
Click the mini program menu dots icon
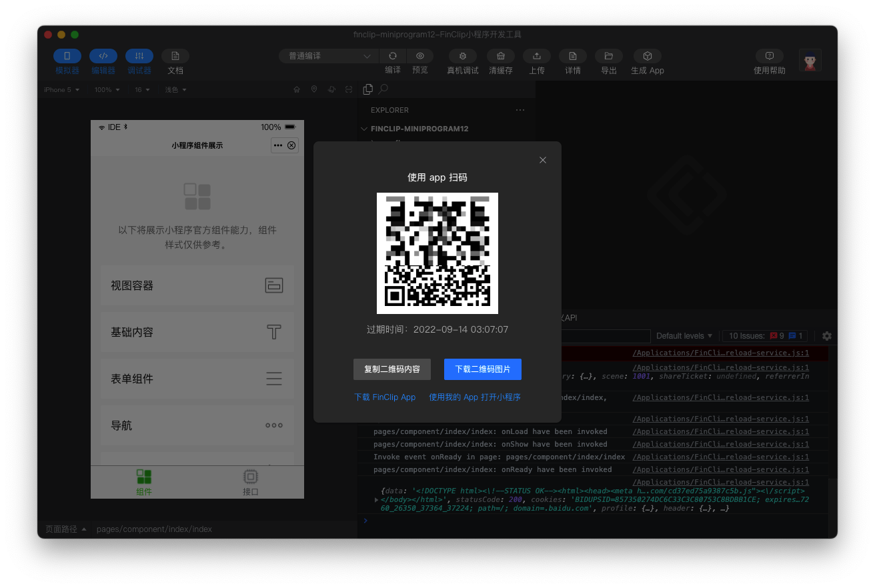pyautogui.click(x=278, y=145)
